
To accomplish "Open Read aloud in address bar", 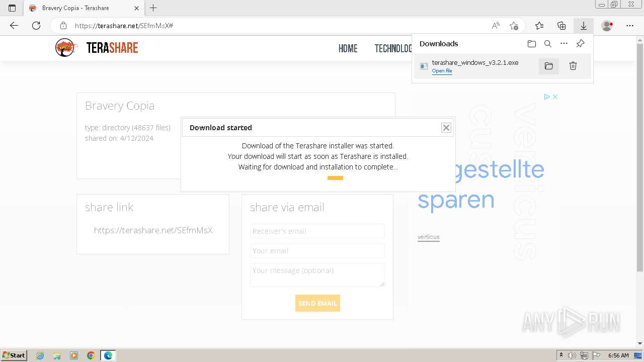I will [x=496, y=26].
